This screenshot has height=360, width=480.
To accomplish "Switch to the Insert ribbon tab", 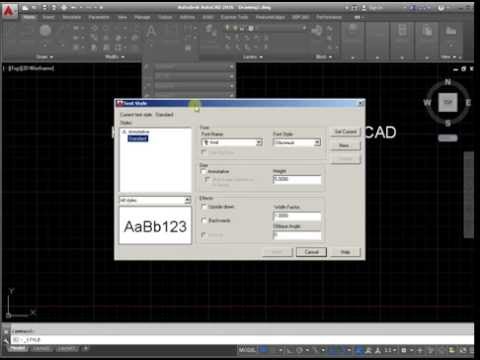I will [48, 17].
